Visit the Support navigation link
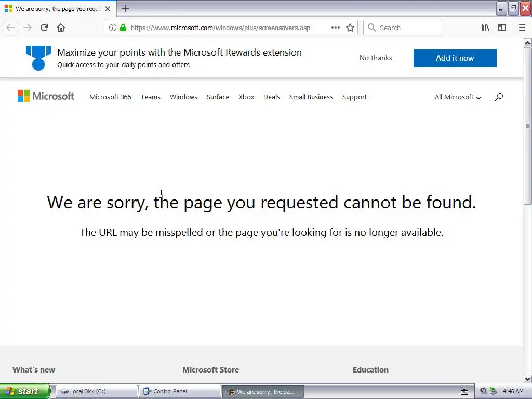The image size is (532, 399). point(354,97)
